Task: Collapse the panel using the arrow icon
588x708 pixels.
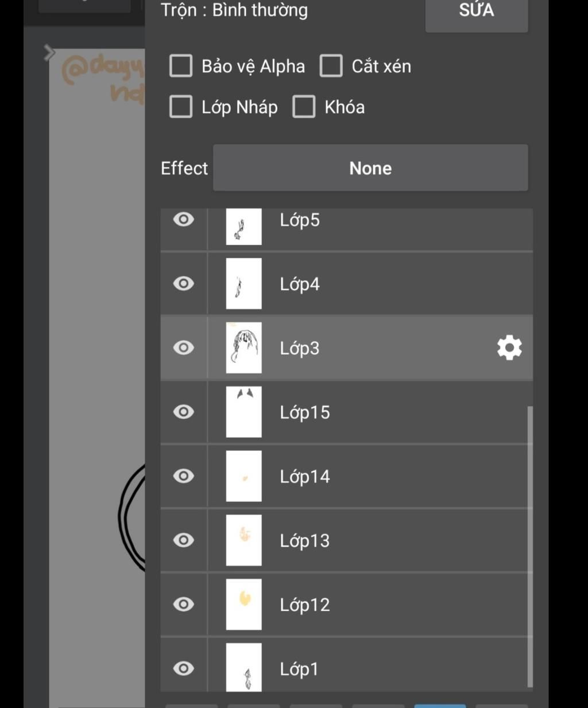Action: [49, 53]
